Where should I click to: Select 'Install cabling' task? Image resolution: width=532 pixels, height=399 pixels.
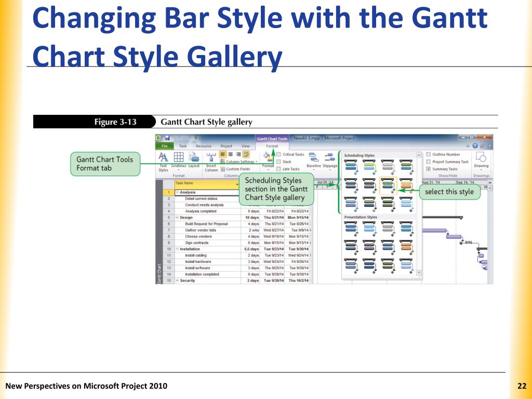(196, 256)
